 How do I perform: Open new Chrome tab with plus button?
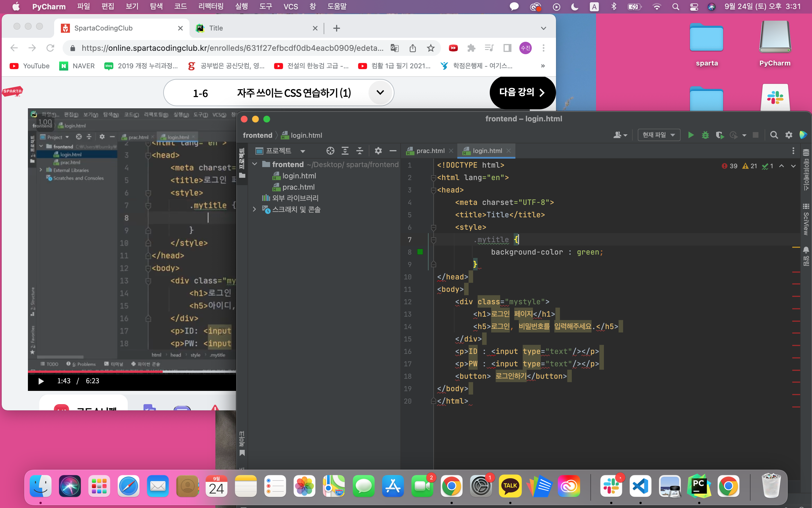tap(337, 28)
